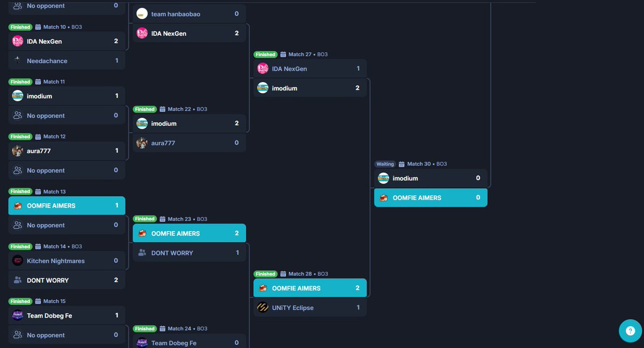Click the calendar icon beside Match 23
The width and height of the screenshot is (644, 348).
point(164,219)
